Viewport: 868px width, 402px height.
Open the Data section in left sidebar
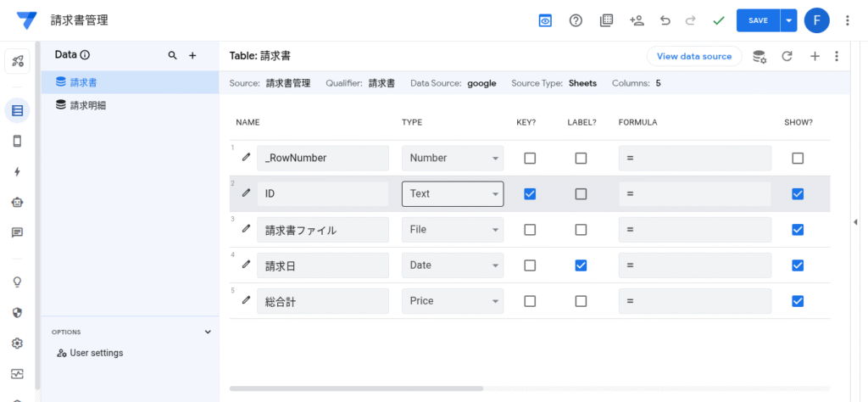[17, 110]
